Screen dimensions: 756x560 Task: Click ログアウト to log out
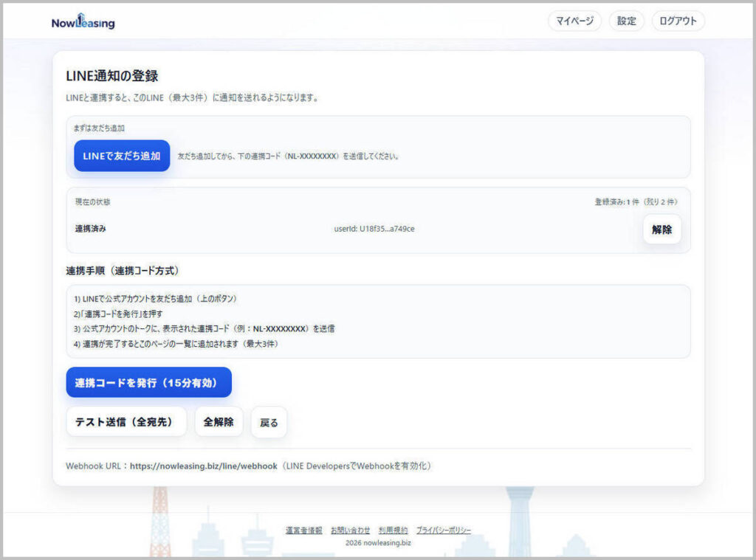pyautogui.click(x=677, y=21)
